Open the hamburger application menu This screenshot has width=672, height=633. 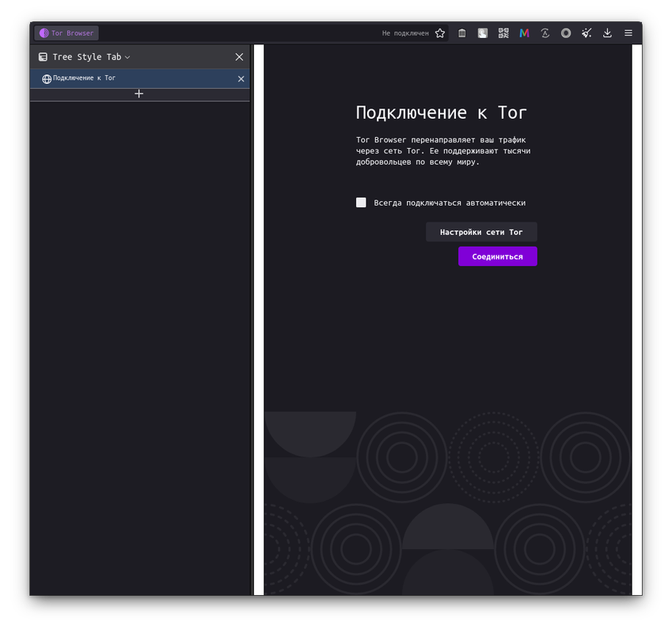[x=628, y=32]
